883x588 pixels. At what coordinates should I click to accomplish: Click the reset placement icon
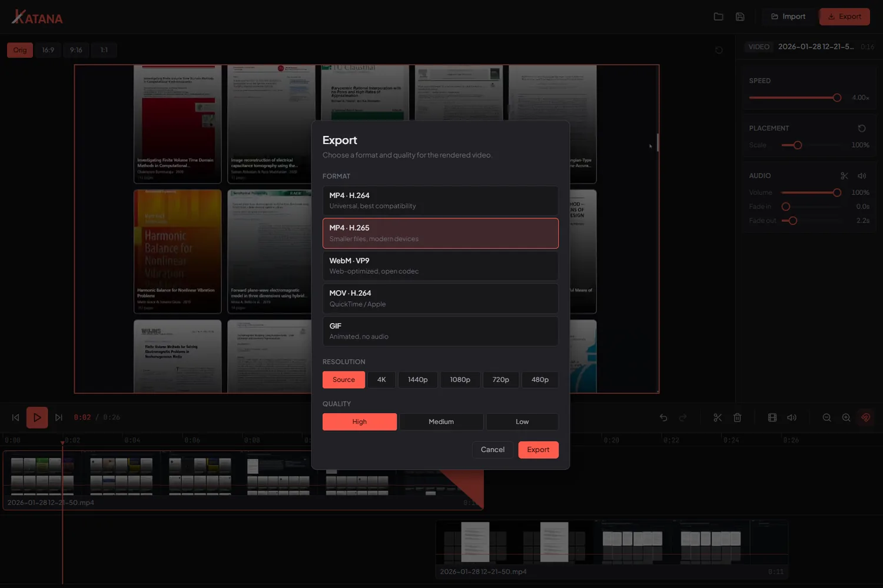862,128
